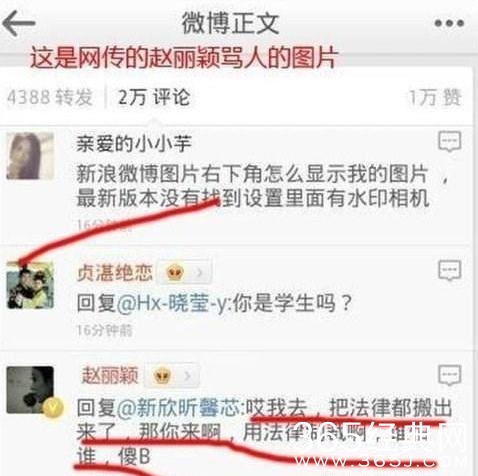
Task: Open 赵丽颖 profile avatar
Action: 30,390
